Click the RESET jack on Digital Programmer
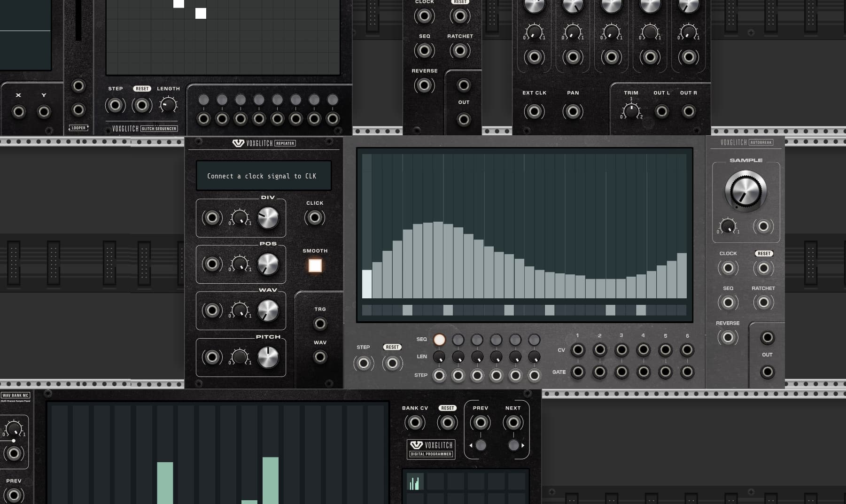The image size is (846, 504). click(x=447, y=423)
